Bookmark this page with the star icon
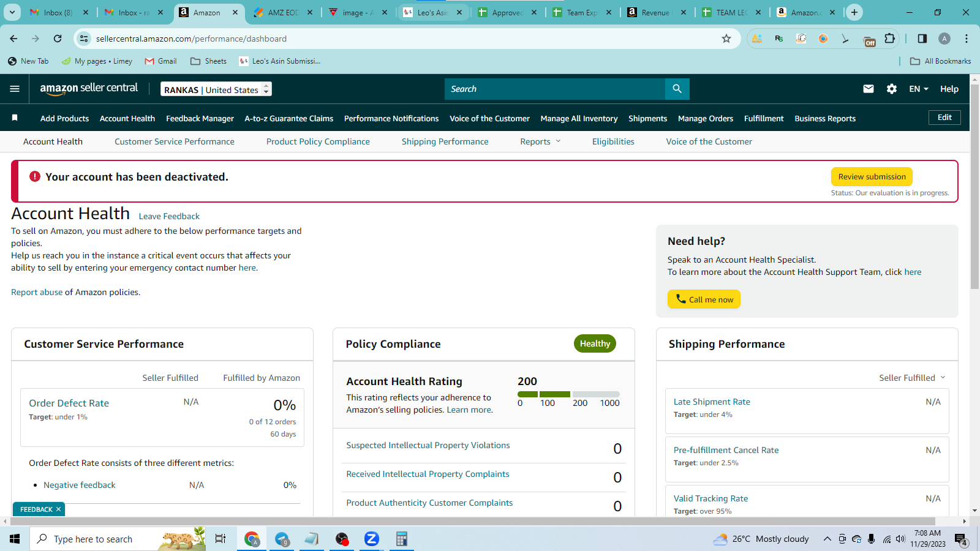Viewport: 980px width, 551px height. pos(726,39)
